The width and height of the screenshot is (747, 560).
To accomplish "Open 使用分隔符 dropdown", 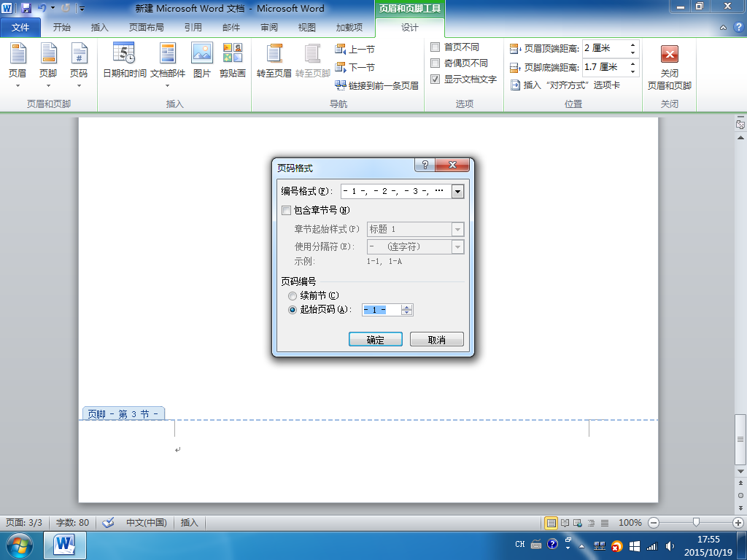I will pos(457,246).
